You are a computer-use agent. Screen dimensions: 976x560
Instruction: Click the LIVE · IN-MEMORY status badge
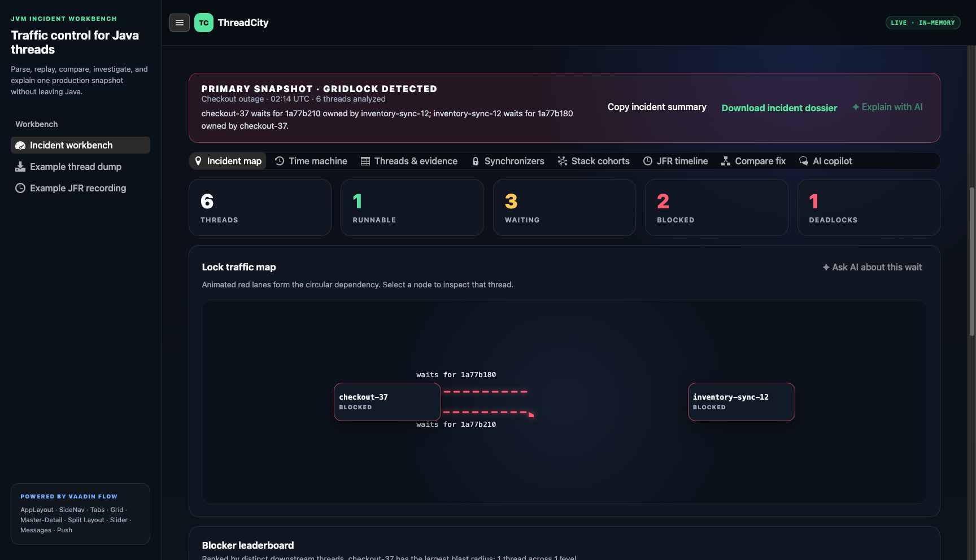click(923, 23)
